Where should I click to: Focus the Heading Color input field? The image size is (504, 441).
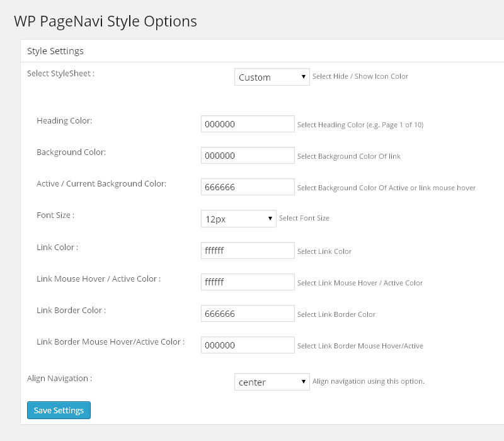point(248,124)
